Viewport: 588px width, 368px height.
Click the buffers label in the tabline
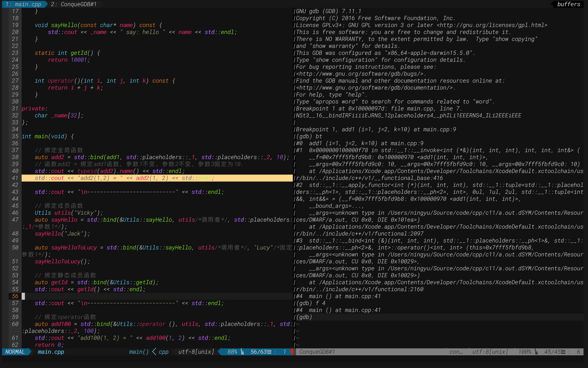pos(569,4)
